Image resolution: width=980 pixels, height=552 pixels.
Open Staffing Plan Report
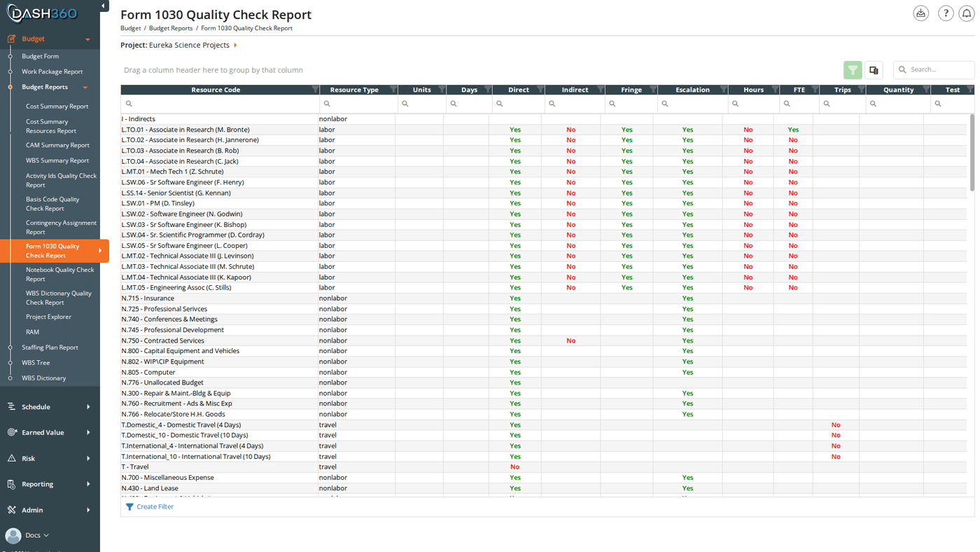(50, 347)
